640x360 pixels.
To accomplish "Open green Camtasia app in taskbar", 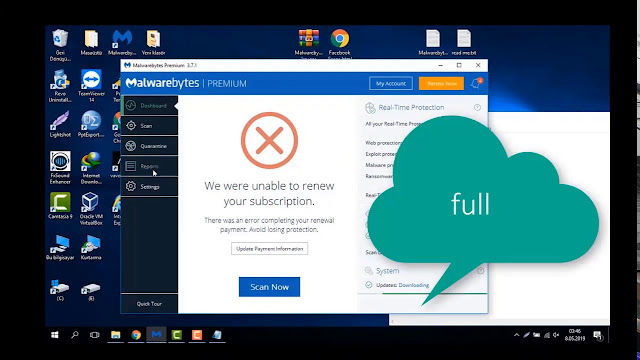I will 176,335.
